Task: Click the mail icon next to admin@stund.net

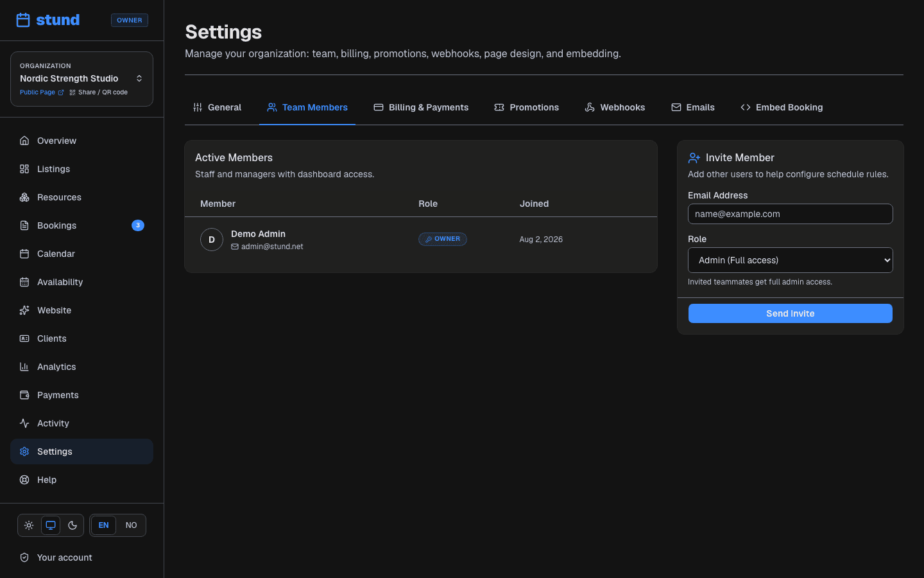Action: 235,247
